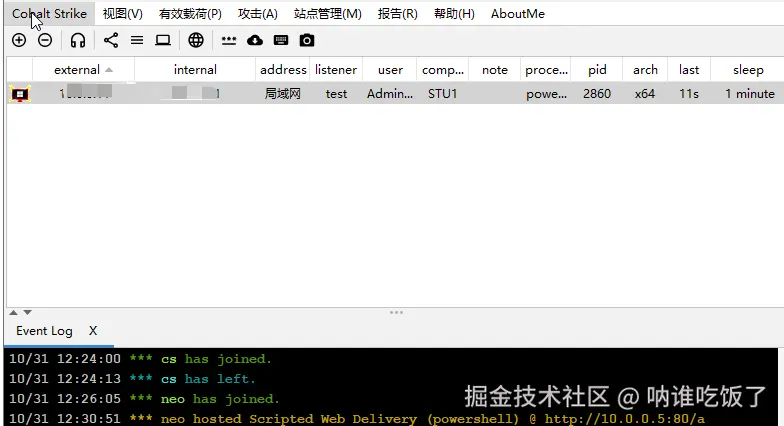Image resolution: width=784 pixels, height=426 pixels.
Task: Close the Event Log tab with X
Action: pyautogui.click(x=93, y=331)
